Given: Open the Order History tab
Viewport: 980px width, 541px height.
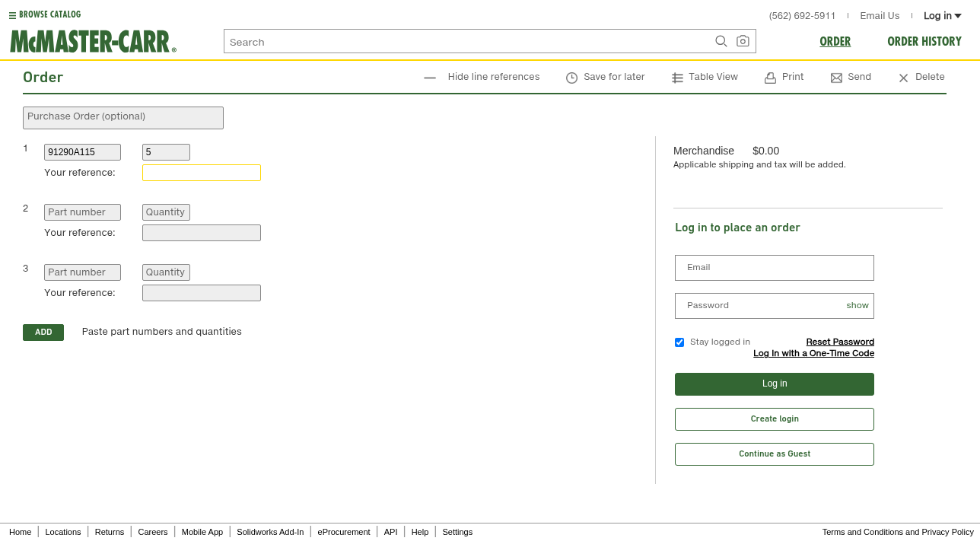Looking at the screenshot, I should (x=924, y=42).
